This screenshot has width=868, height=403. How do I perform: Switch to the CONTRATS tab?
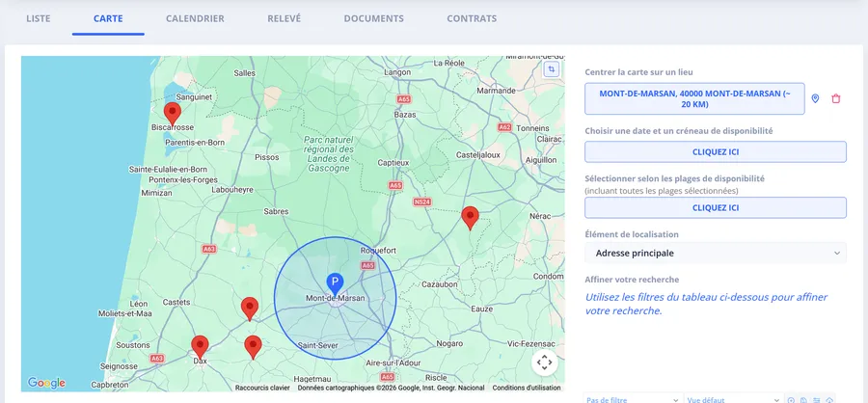click(472, 18)
